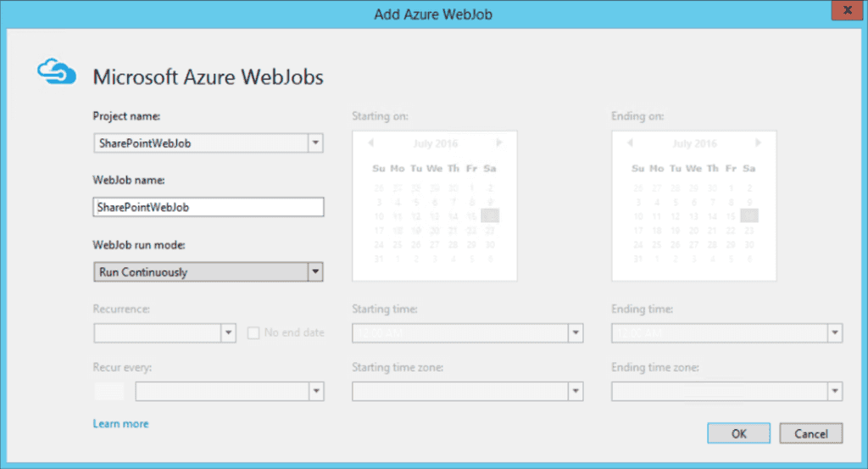Expand the Project name dropdown
Image resolution: width=868 pixels, height=469 pixels.
315,143
